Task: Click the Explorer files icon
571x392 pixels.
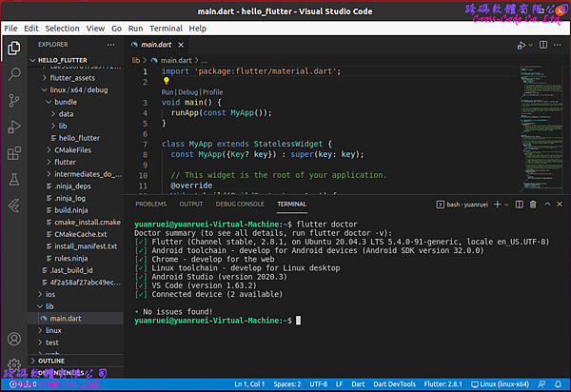Action: [14, 46]
